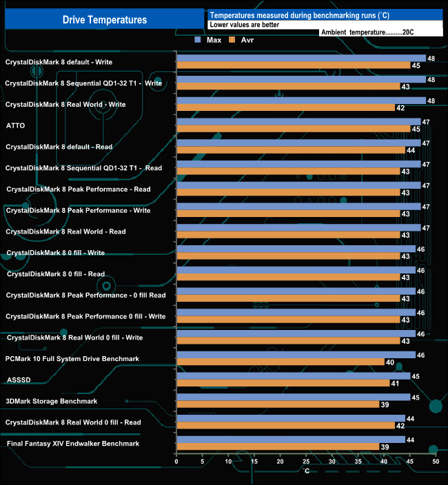Click 'Final Fantasy XIV Endwalker Benchmark' label
Image resolution: width=448 pixels, height=485 pixels.
(73, 444)
